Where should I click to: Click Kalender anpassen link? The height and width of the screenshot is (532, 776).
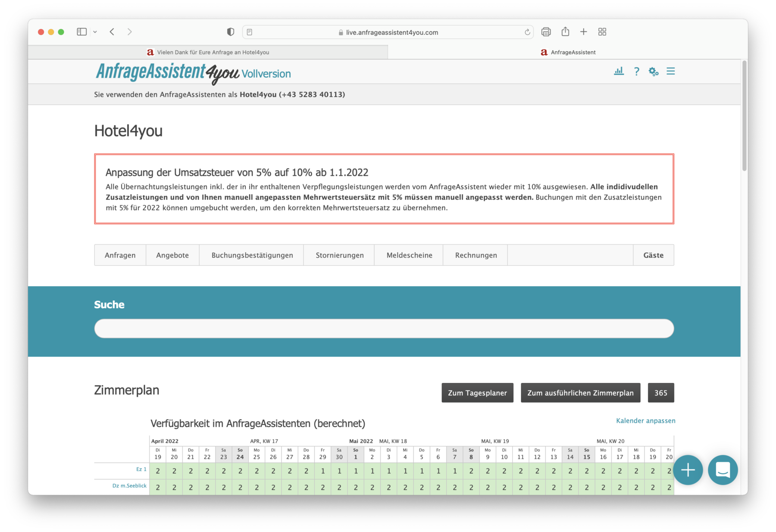click(645, 421)
